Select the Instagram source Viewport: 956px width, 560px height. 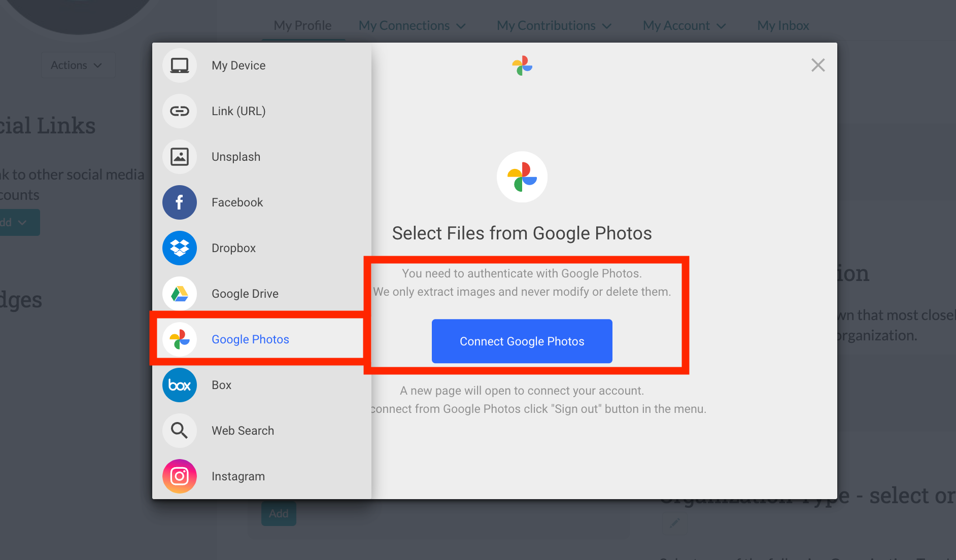pos(238,476)
